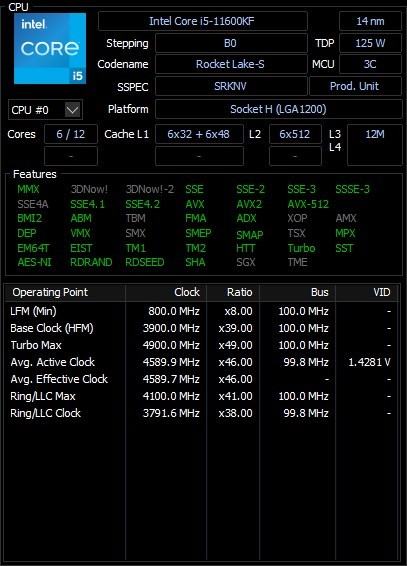Click the VMX feature label

[80, 233]
